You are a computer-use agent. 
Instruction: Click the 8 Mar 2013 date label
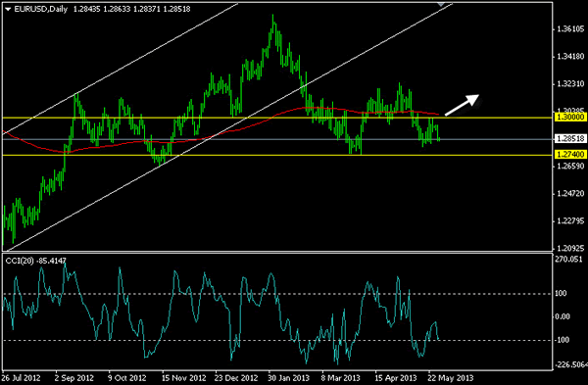pyautogui.click(x=341, y=378)
